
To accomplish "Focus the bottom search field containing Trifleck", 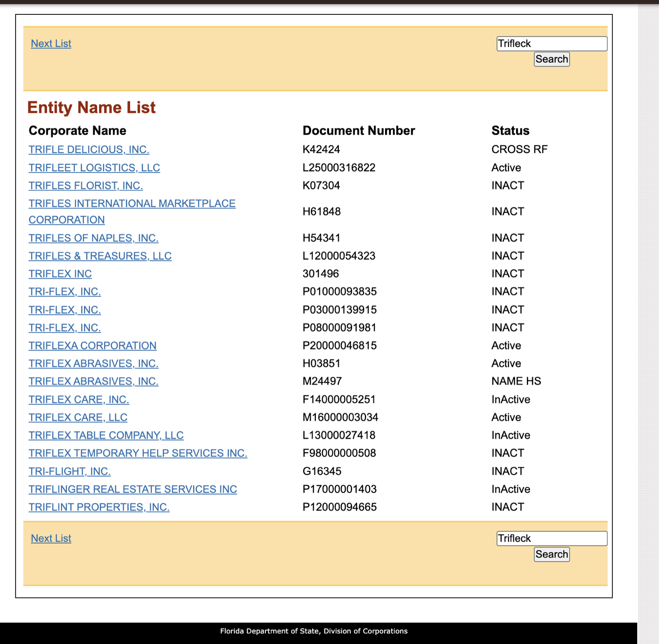I will 552,539.
